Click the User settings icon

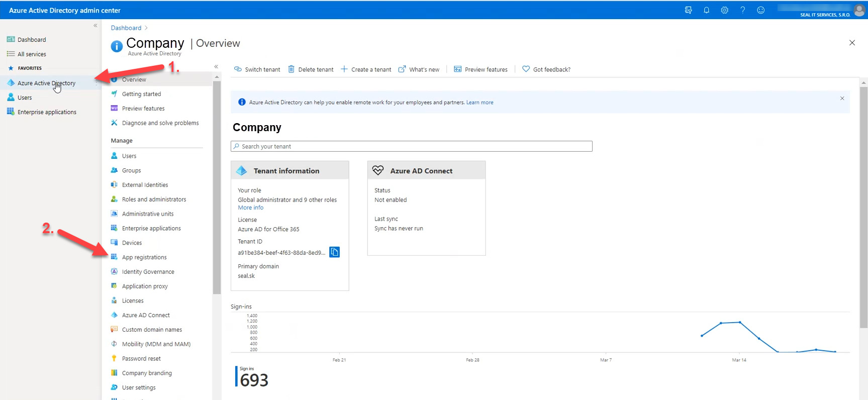point(114,387)
